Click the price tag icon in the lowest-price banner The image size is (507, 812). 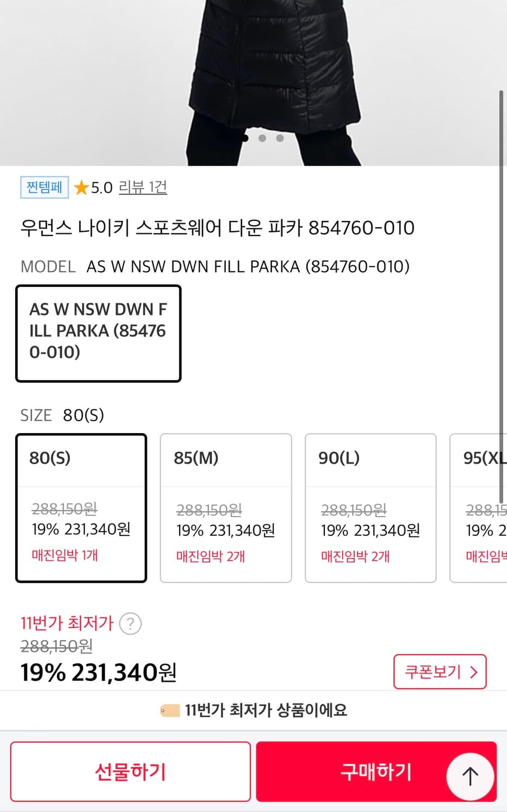(168, 710)
